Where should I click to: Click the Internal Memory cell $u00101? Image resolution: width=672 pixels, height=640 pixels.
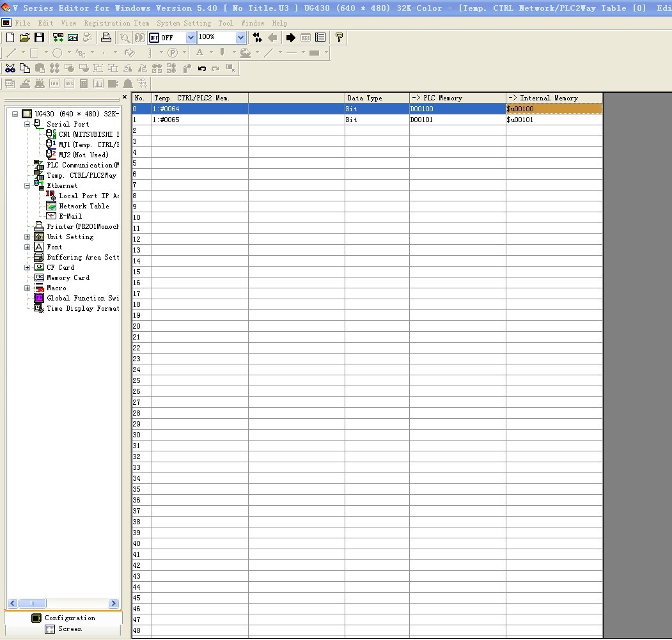(553, 120)
